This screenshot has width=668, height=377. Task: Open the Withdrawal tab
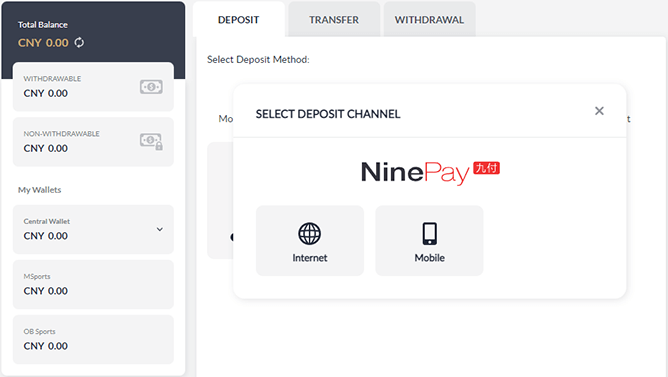pyautogui.click(x=429, y=20)
